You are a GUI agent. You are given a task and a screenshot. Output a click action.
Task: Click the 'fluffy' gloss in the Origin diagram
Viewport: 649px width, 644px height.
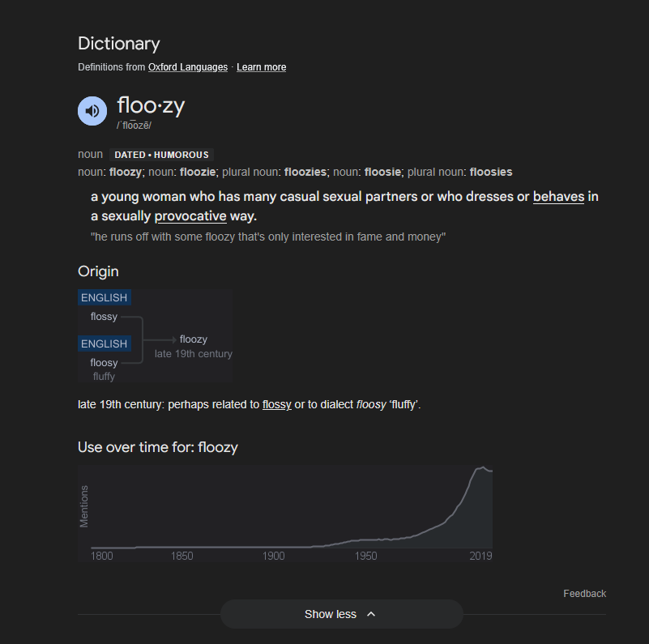pyautogui.click(x=104, y=376)
